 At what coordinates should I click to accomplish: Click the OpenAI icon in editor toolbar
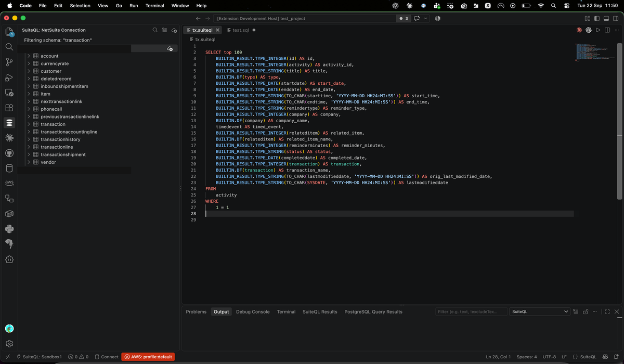[x=589, y=30]
